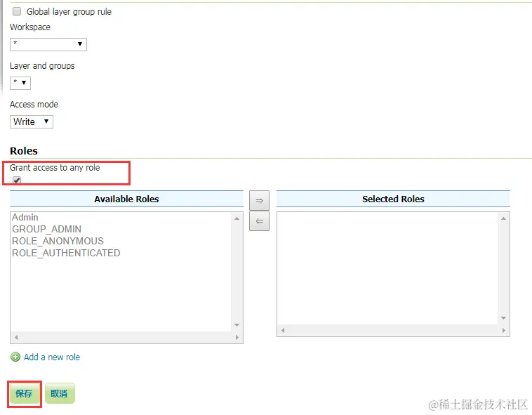
Task: Select the Admin role in Available Roles
Action: 25,217
